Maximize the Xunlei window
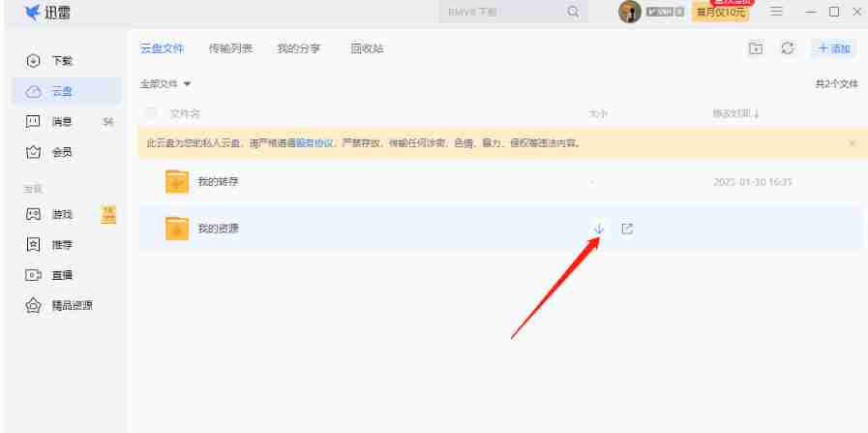 click(x=834, y=12)
